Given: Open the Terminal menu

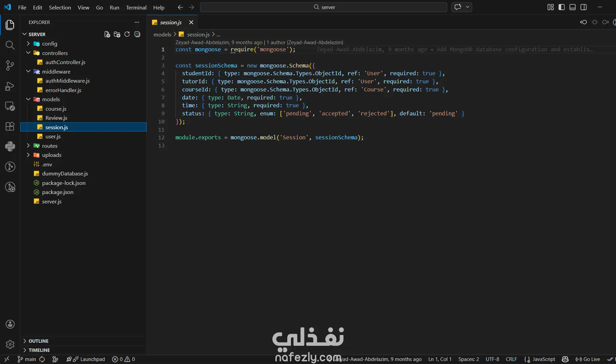Looking at the screenshot, I should [136, 7].
